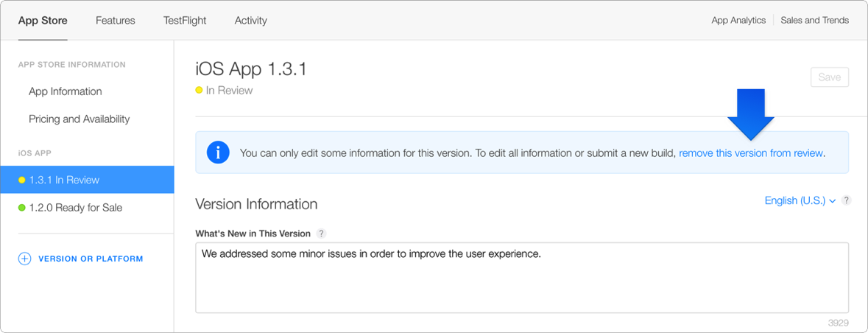This screenshot has height=333, width=868.
Task: Click the Save button
Action: tap(829, 77)
